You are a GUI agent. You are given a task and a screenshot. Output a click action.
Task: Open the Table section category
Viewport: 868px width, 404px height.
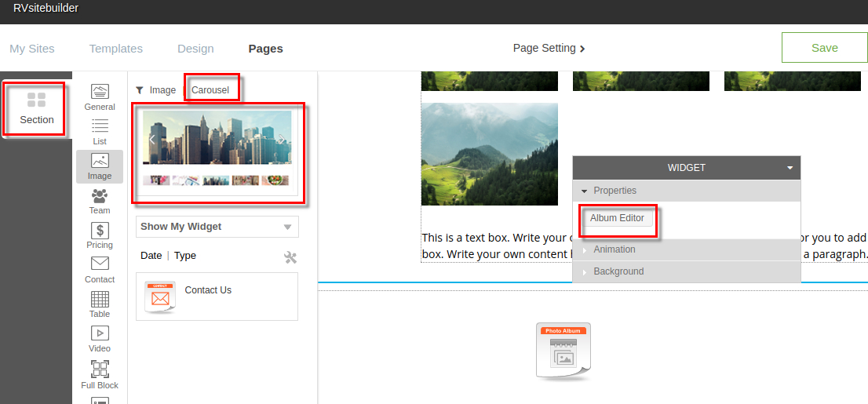100,299
